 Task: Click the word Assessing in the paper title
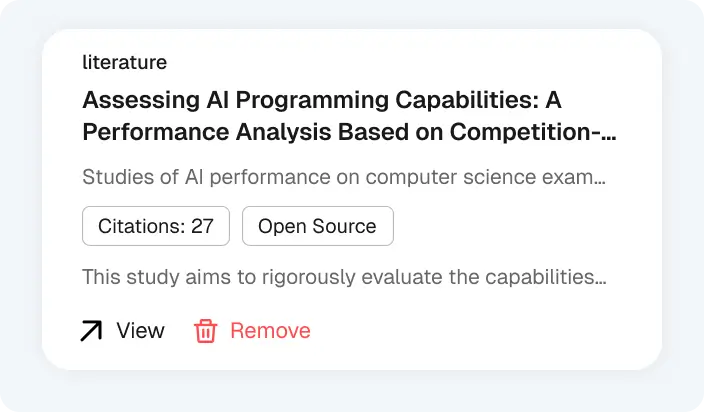point(131,100)
